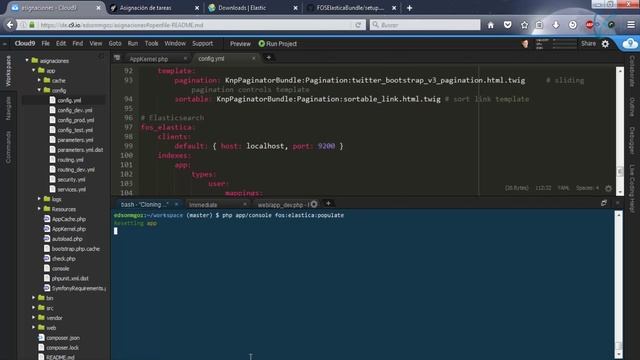Open a new browser tab
This screenshot has width=640, height=360.
pos(409,8)
